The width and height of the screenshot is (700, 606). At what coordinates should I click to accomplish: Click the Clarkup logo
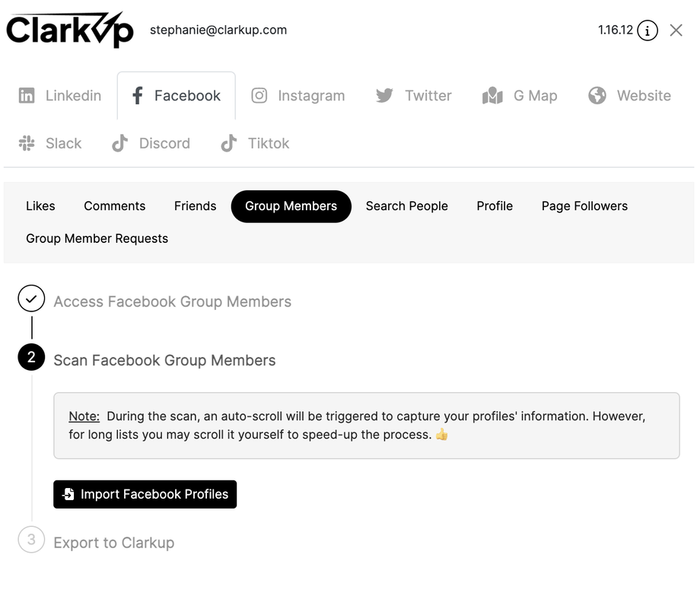pyautogui.click(x=70, y=30)
